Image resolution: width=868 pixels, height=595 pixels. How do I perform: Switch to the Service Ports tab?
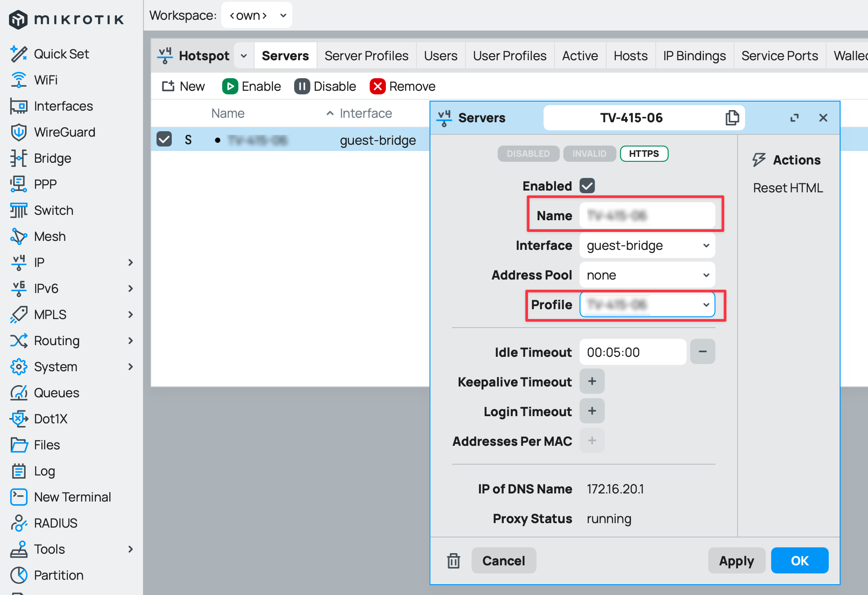pyautogui.click(x=779, y=56)
